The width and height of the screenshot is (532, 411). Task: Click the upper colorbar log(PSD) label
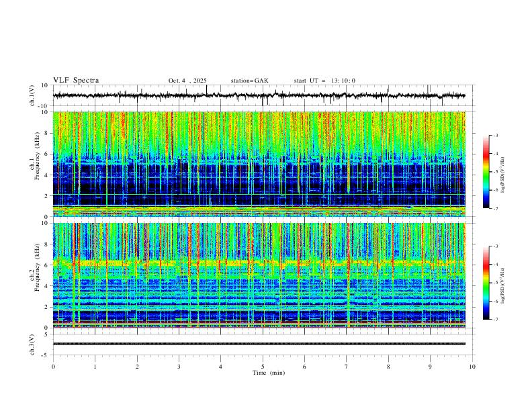pyautogui.click(x=502, y=175)
